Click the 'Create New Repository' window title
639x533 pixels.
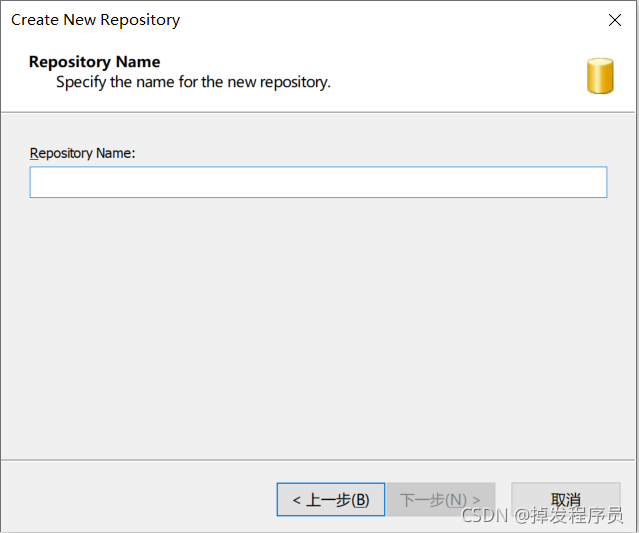pos(95,20)
